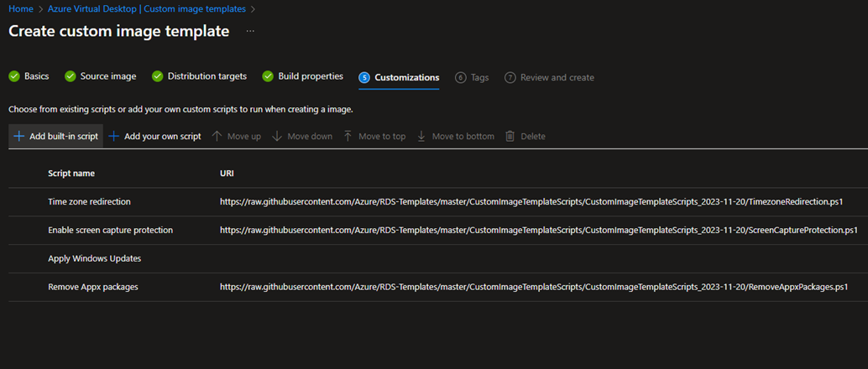Select the Enable screen capture protection row
This screenshot has height=369, width=868.
click(438, 230)
